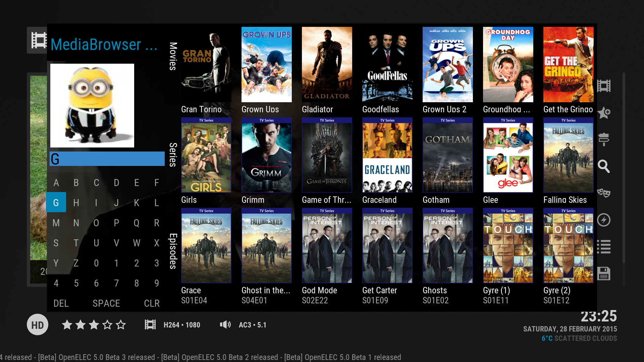
Task: Select letter A in alphabet browser
Action: 56,183
